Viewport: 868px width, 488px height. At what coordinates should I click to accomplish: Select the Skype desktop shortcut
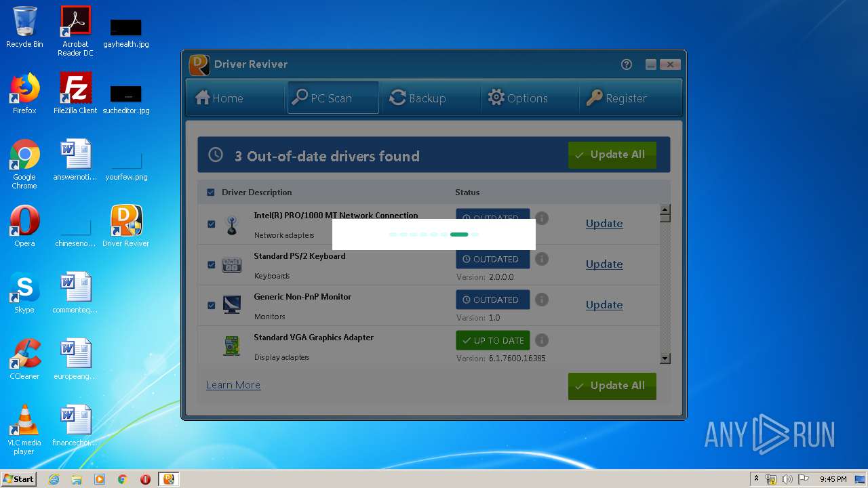24,293
